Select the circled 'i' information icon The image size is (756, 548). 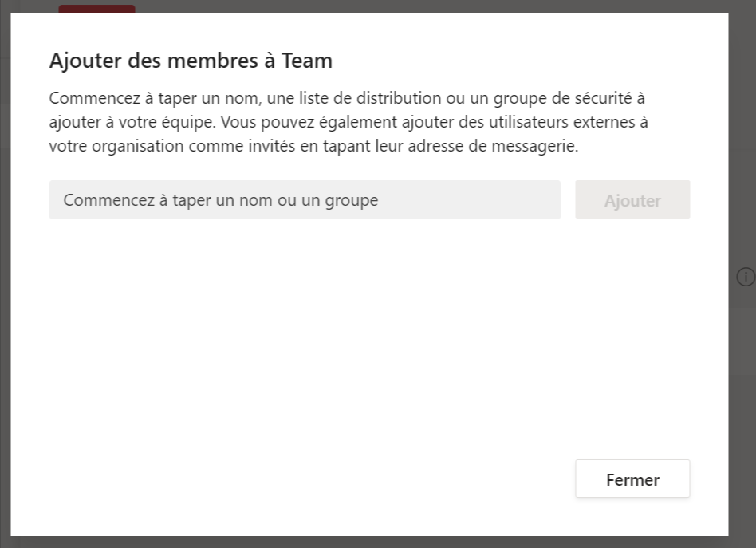(x=746, y=277)
